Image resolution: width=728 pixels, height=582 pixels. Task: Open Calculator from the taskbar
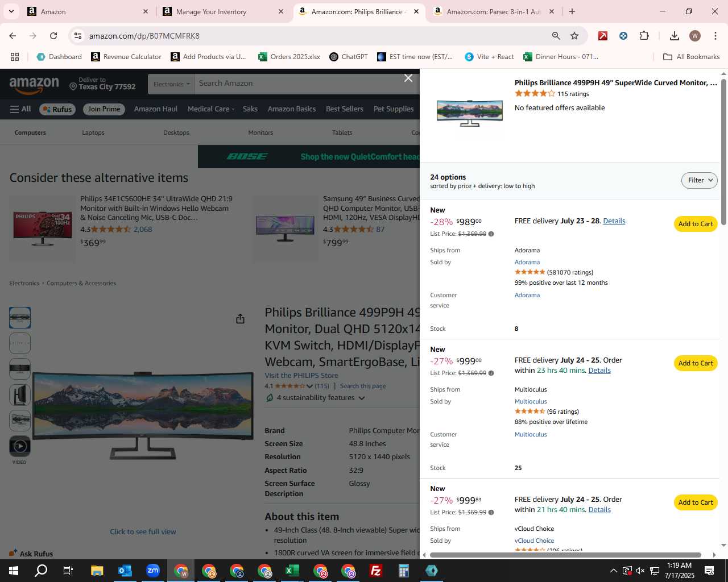tap(403, 571)
